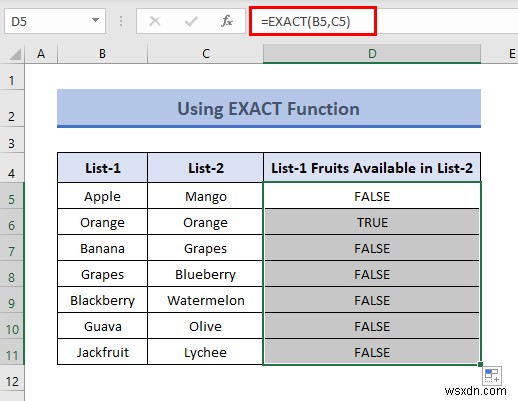Select row 2 header
The image size is (518, 401).
12,108
